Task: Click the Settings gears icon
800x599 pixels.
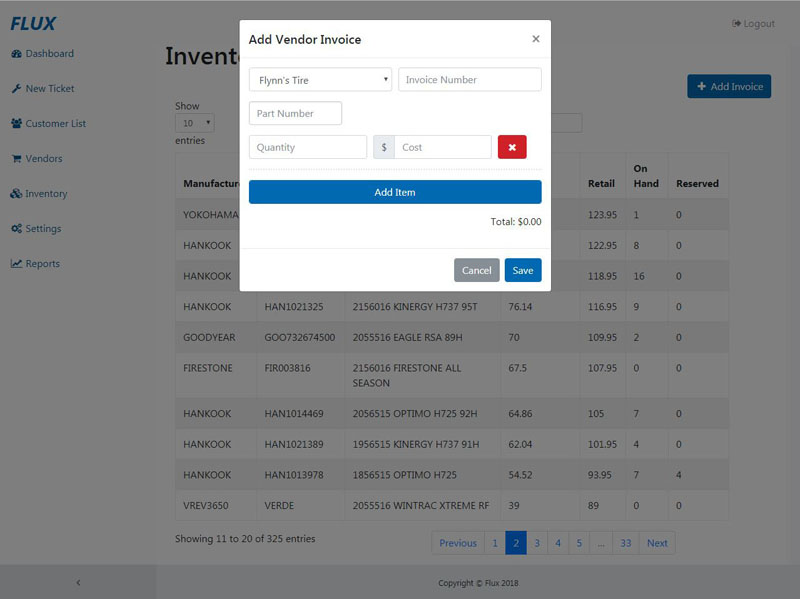Action: [x=17, y=229]
